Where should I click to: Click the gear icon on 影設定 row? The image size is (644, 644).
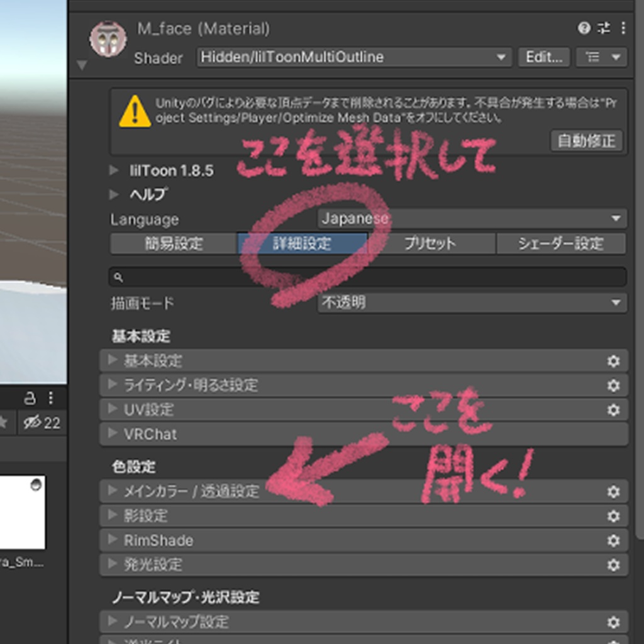click(613, 516)
